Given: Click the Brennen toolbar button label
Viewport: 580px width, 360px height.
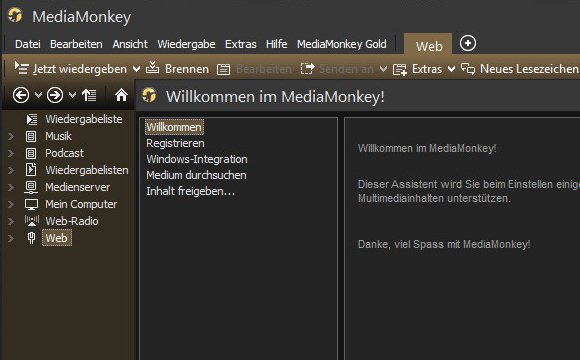Looking at the screenshot, I should [x=187, y=69].
